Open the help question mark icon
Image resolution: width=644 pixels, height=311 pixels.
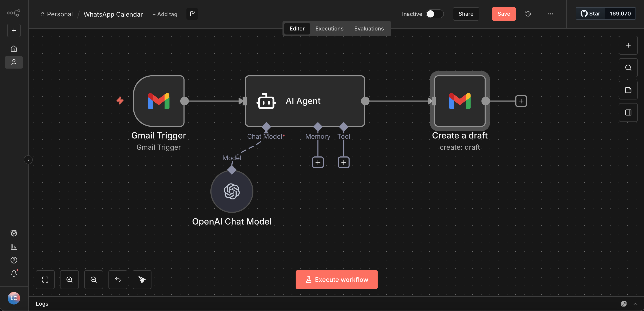14,260
